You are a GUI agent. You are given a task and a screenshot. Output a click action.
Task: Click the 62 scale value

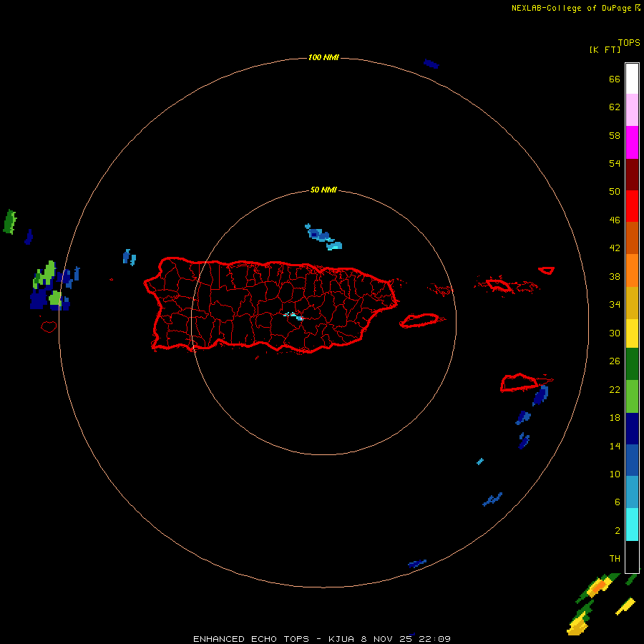point(615,107)
